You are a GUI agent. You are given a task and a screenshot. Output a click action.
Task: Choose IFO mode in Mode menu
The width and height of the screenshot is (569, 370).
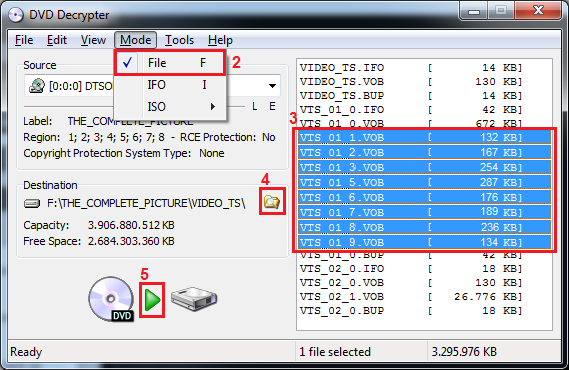(170, 85)
